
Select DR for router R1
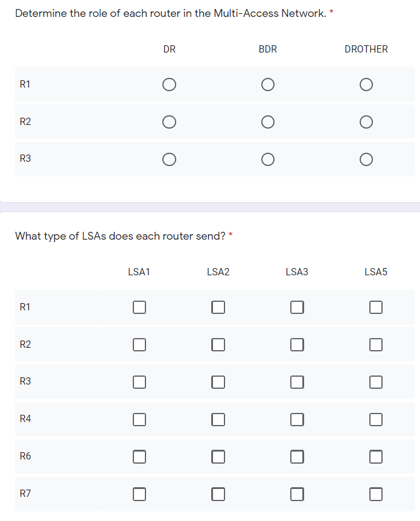tap(169, 85)
